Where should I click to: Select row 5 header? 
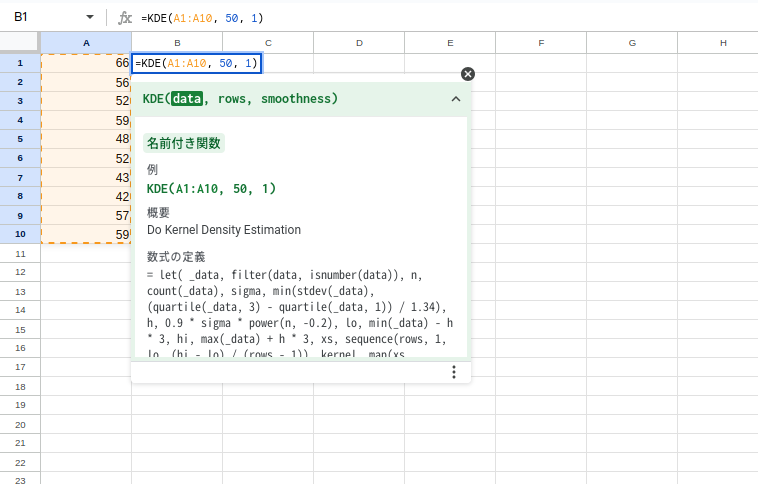tap(20, 139)
